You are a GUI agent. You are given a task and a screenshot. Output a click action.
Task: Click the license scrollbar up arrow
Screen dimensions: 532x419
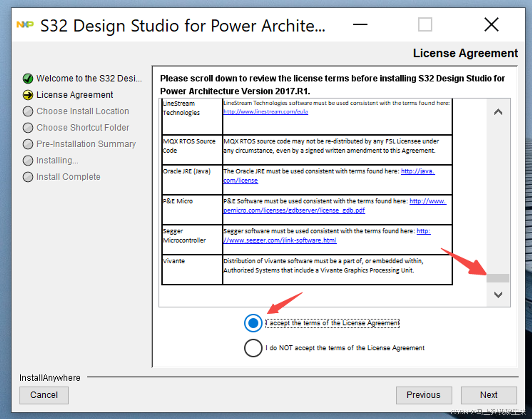point(498,112)
